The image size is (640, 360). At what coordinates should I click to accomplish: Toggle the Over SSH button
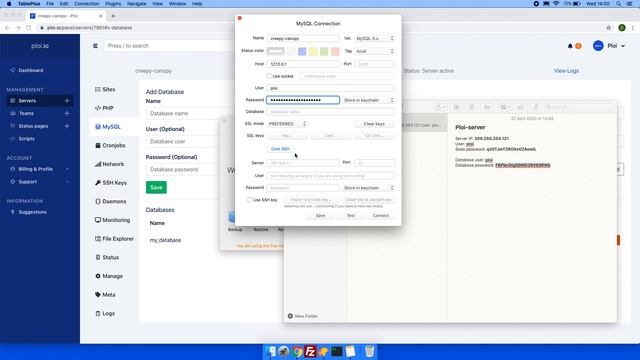click(x=280, y=149)
